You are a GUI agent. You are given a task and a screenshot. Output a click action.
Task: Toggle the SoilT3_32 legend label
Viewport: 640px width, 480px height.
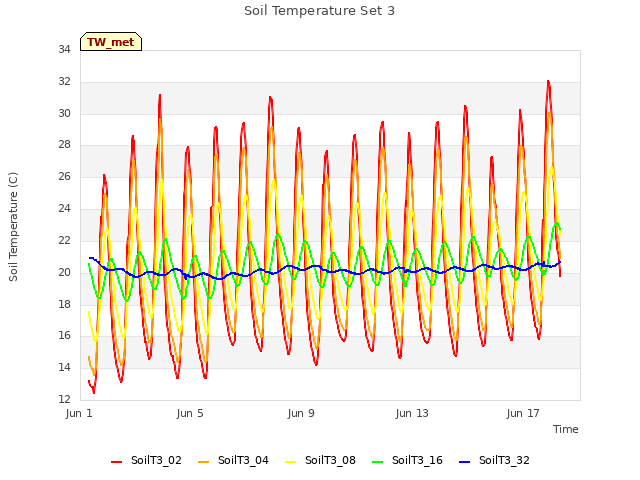click(504, 460)
